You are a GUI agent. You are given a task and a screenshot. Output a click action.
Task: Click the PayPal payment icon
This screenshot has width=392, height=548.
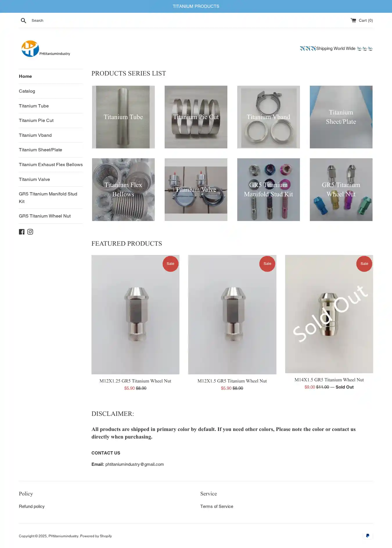368,536
